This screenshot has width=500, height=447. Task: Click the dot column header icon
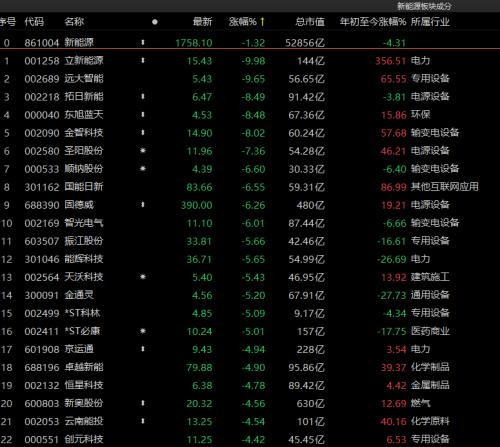[x=155, y=22]
